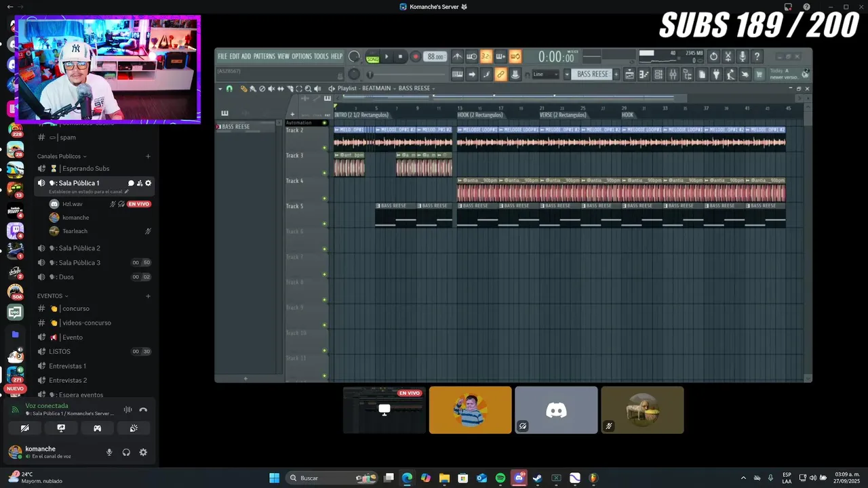The width and height of the screenshot is (868, 488).
Task: Select the Delete tool in Playlist toolbar
Action: 262,89
